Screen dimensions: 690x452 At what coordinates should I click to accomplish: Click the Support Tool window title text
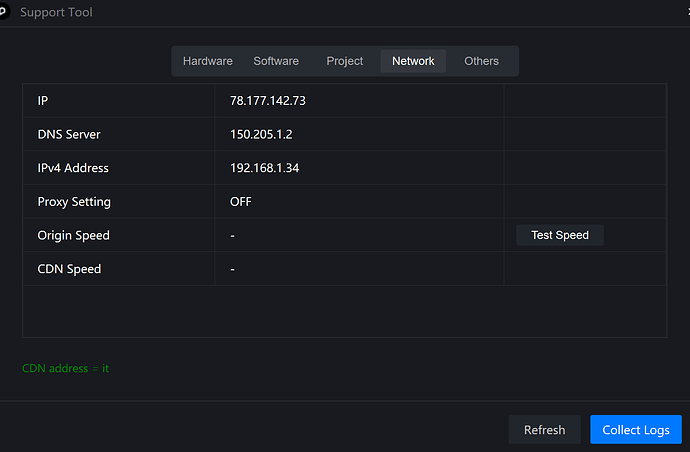(x=56, y=14)
